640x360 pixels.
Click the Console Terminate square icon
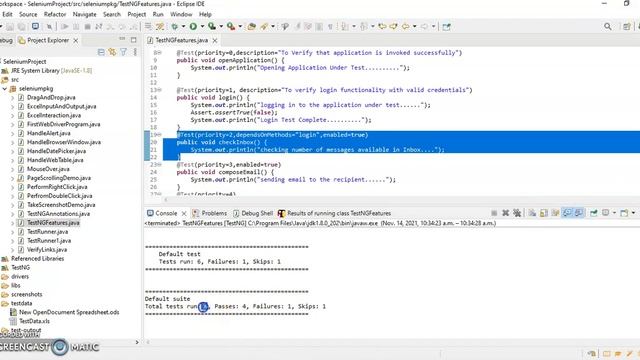[x=494, y=213]
